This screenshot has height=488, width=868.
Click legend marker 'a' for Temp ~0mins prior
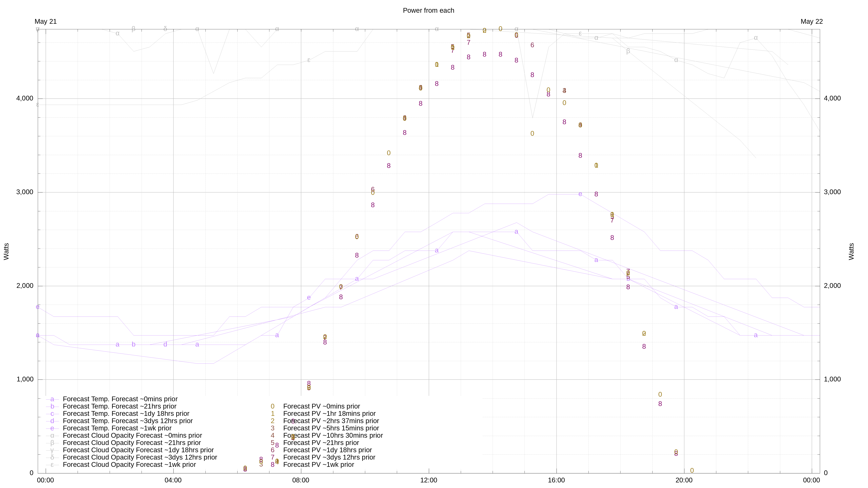pos(52,399)
